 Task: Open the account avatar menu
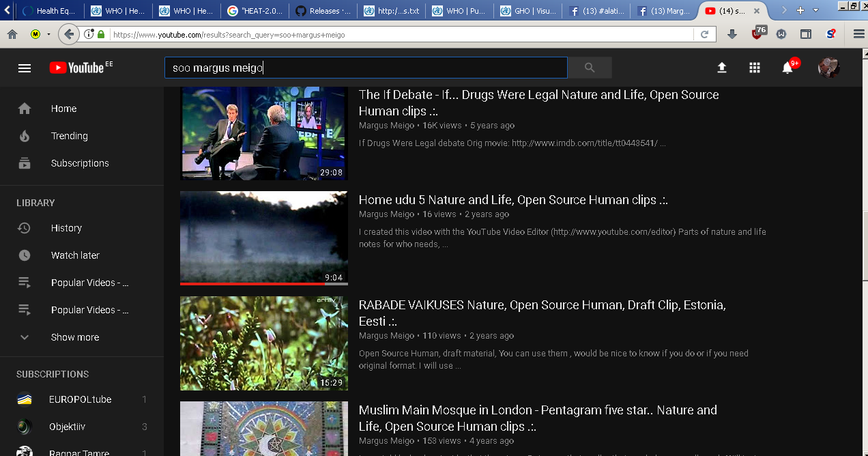[828, 68]
